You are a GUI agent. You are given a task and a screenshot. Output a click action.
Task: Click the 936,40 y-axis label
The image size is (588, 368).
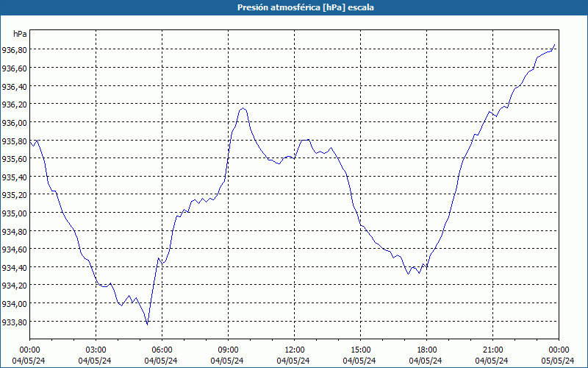(14, 87)
